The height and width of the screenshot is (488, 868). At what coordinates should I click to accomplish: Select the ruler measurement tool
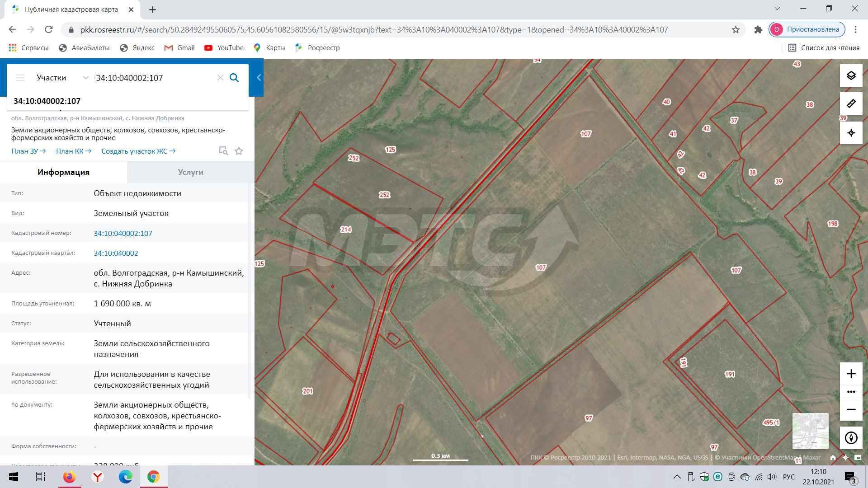851,104
